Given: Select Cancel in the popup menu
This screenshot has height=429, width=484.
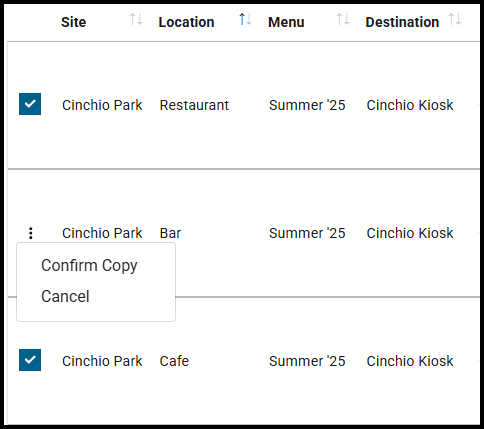Looking at the screenshot, I should click(65, 296).
